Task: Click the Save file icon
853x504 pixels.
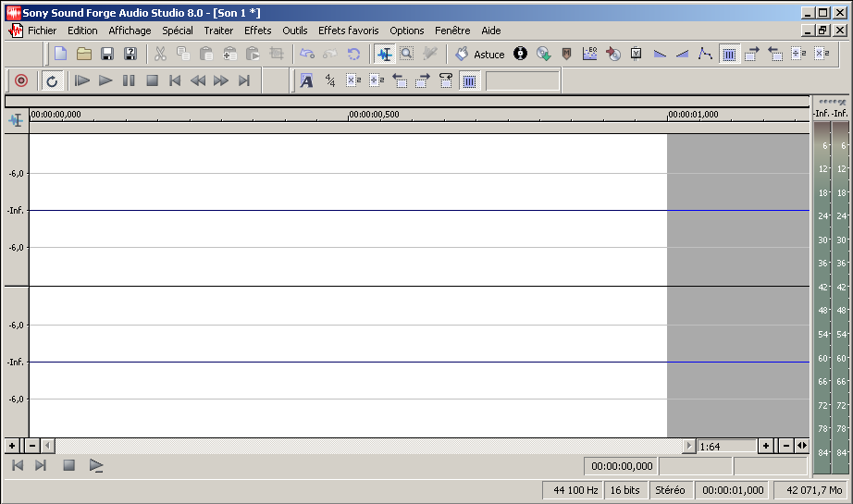Action: point(107,55)
